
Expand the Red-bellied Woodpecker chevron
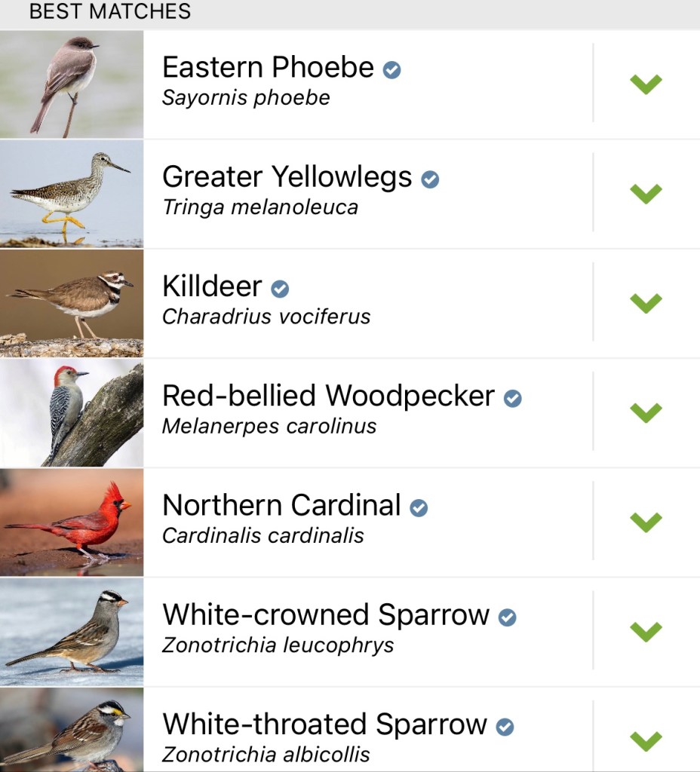646,412
